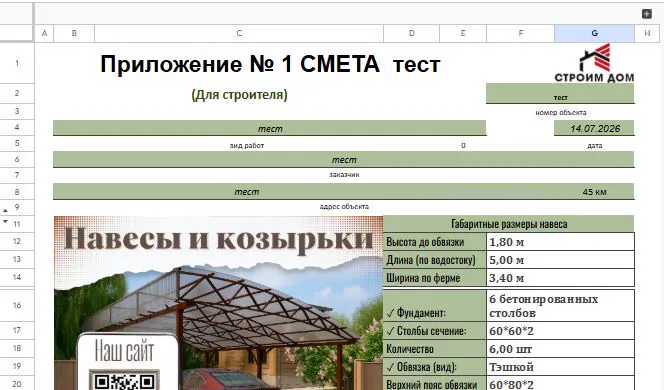Click the Ширина по ферме label
This screenshot has height=390, width=664.
click(x=435, y=278)
